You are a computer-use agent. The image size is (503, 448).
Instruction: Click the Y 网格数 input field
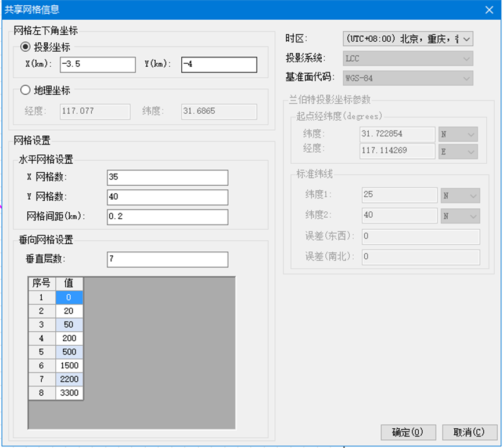(x=167, y=197)
